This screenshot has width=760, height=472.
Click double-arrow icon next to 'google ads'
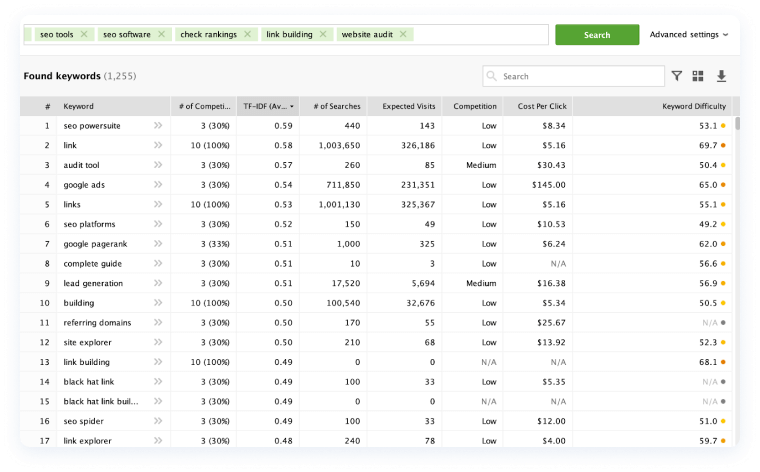(158, 185)
